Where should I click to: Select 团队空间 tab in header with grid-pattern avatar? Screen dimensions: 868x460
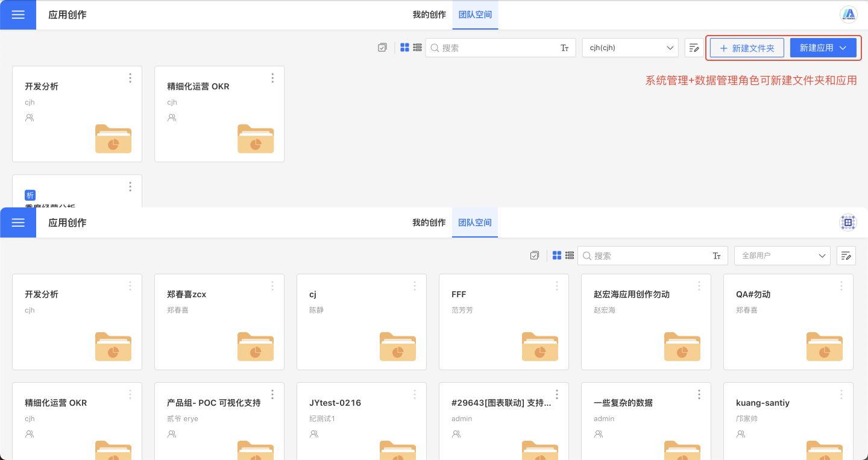[x=475, y=222]
